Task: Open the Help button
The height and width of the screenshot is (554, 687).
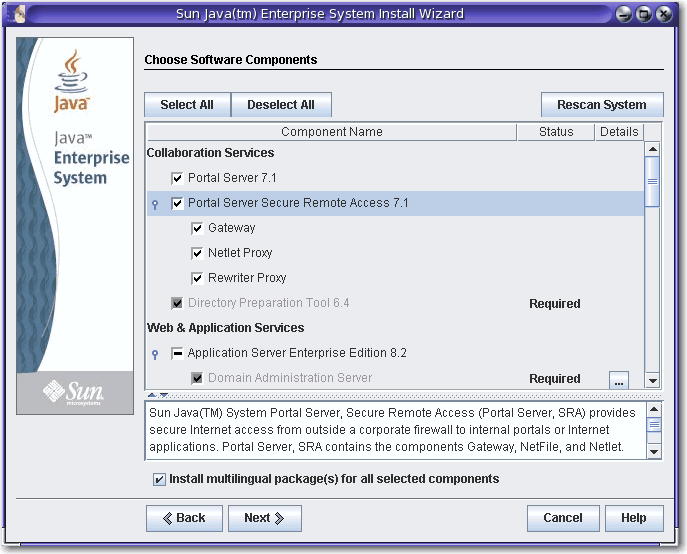Action: click(x=634, y=518)
